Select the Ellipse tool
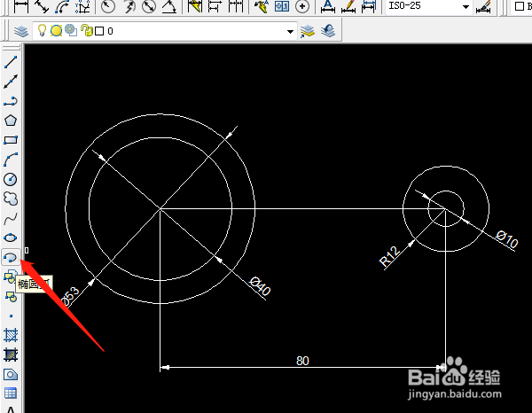 [11, 238]
